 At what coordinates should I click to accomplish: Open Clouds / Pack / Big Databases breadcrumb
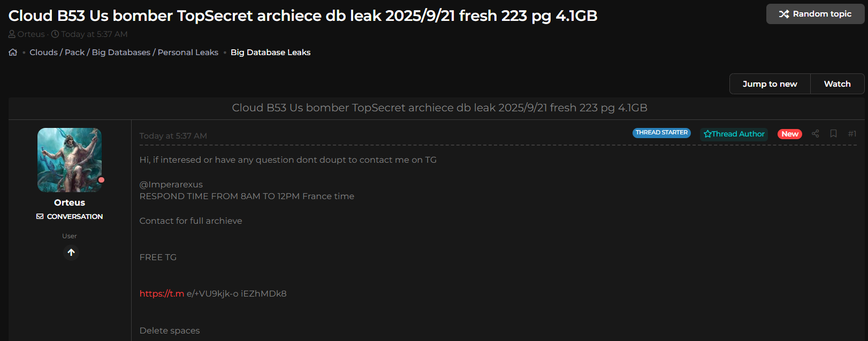(124, 52)
